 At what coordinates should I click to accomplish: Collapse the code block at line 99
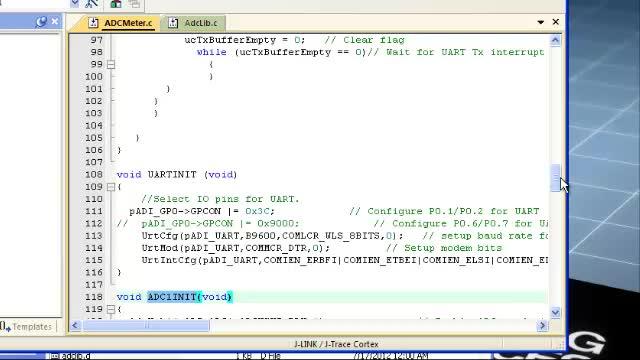click(111, 64)
